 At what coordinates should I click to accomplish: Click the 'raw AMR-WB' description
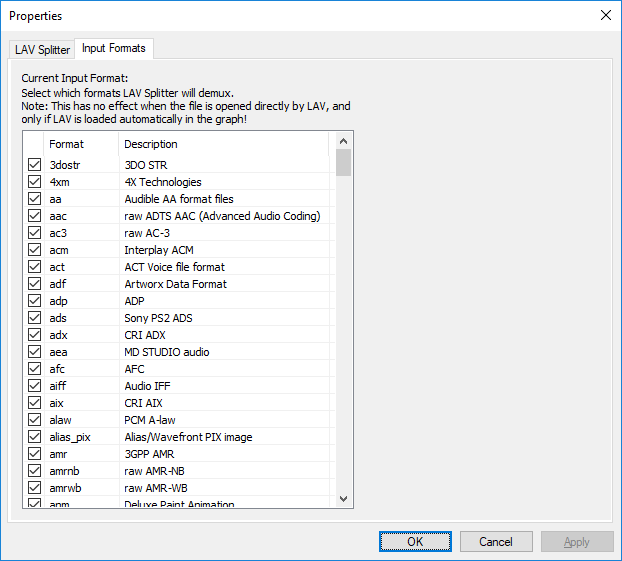tap(156, 488)
